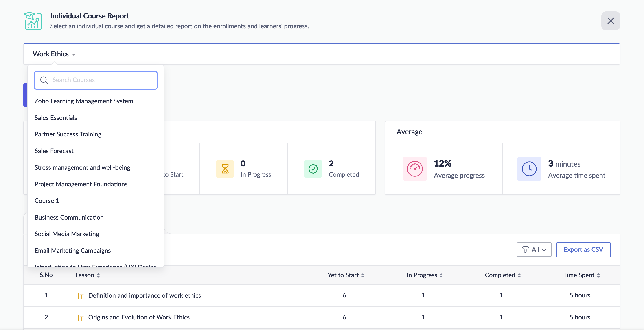644x330 pixels.
Task: Select Zoho Learning Management System course
Action: pos(84,101)
